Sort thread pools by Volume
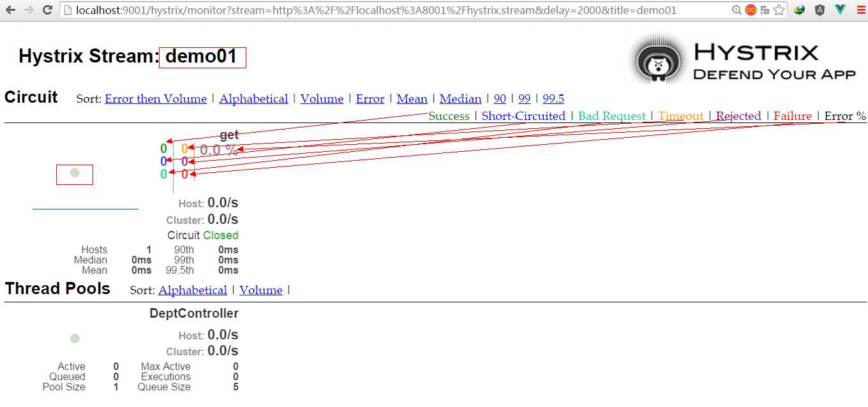868x407 pixels. click(x=261, y=290)
